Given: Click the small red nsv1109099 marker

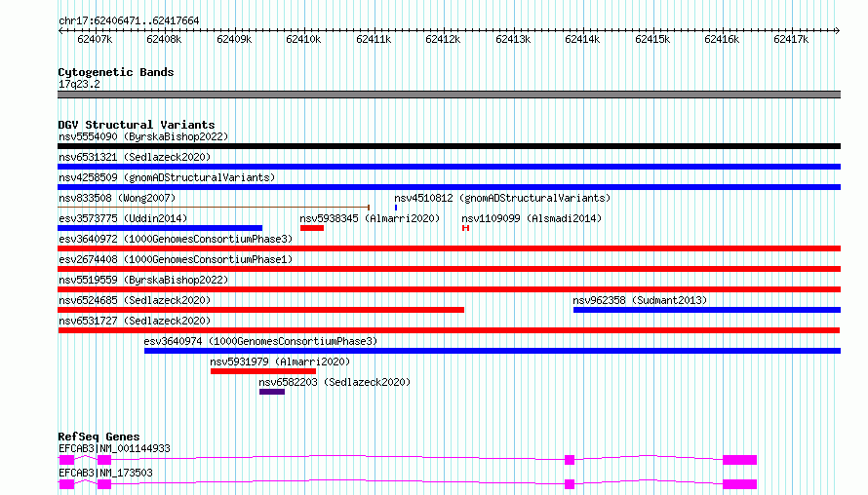Looking at the screenshot, I should 465,228.
